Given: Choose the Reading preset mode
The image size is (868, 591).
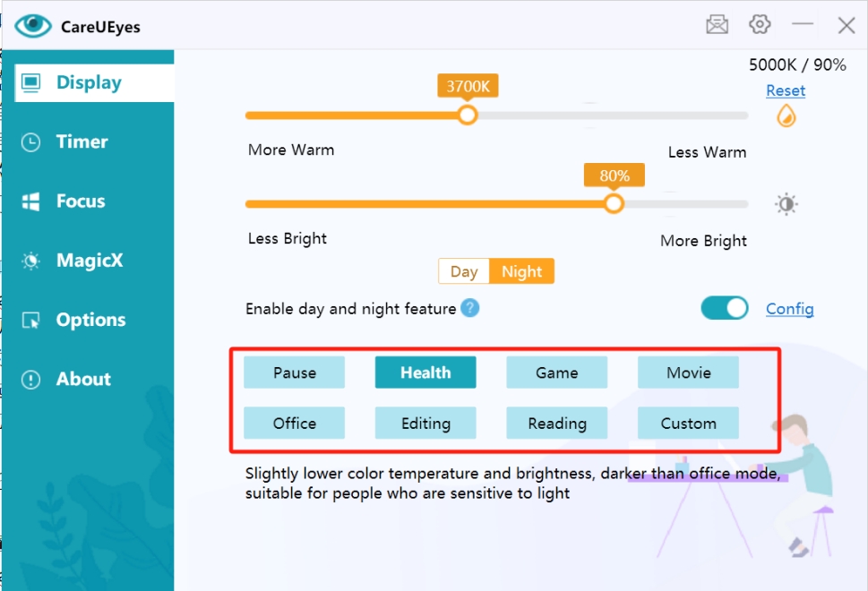Looking at the screenshot, I should click(556, 424).
